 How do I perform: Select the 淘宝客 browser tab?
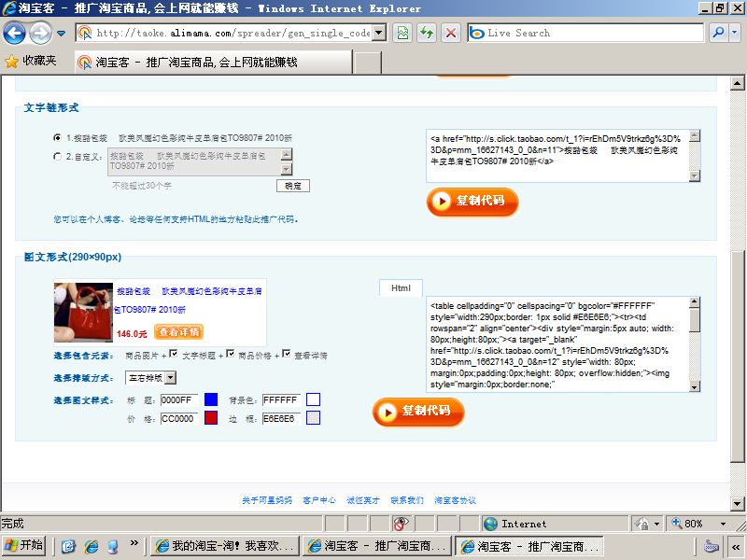click(214, 63)
